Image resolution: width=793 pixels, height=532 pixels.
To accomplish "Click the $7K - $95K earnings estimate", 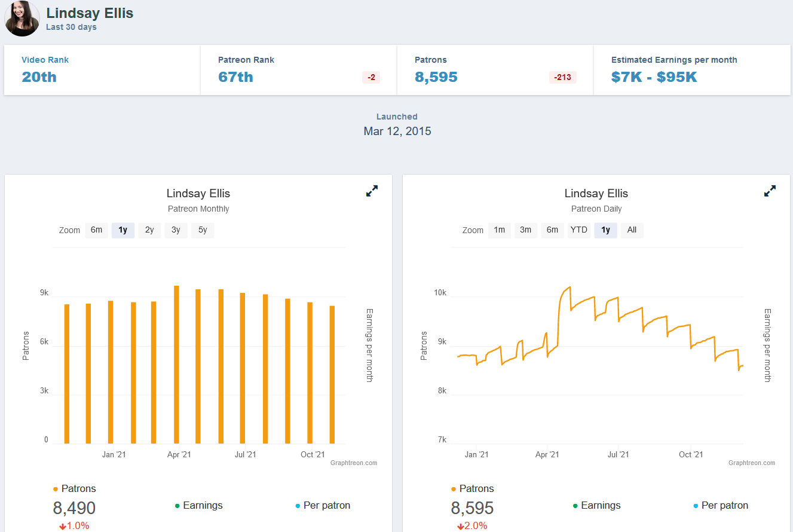I will tap(654, 77).
